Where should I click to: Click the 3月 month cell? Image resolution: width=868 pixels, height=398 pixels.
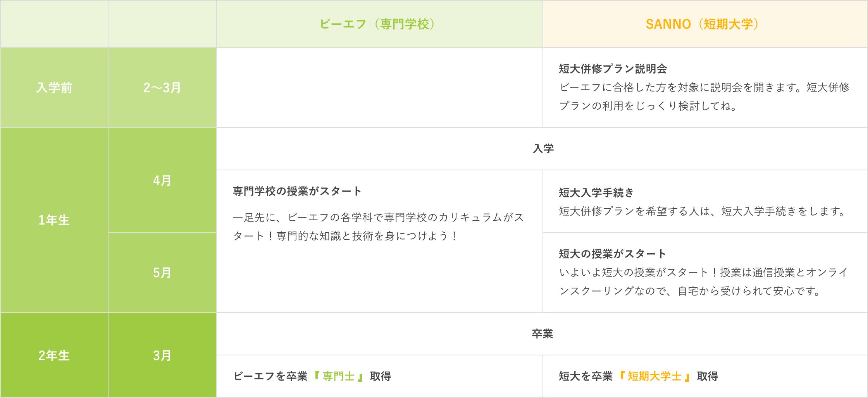pyautogui.click(x=162, y=355)
